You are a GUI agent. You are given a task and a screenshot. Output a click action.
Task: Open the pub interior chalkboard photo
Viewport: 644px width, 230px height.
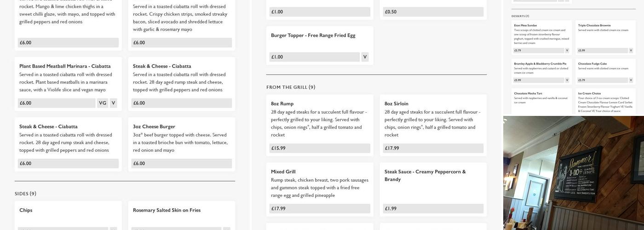tap(573, 173)
